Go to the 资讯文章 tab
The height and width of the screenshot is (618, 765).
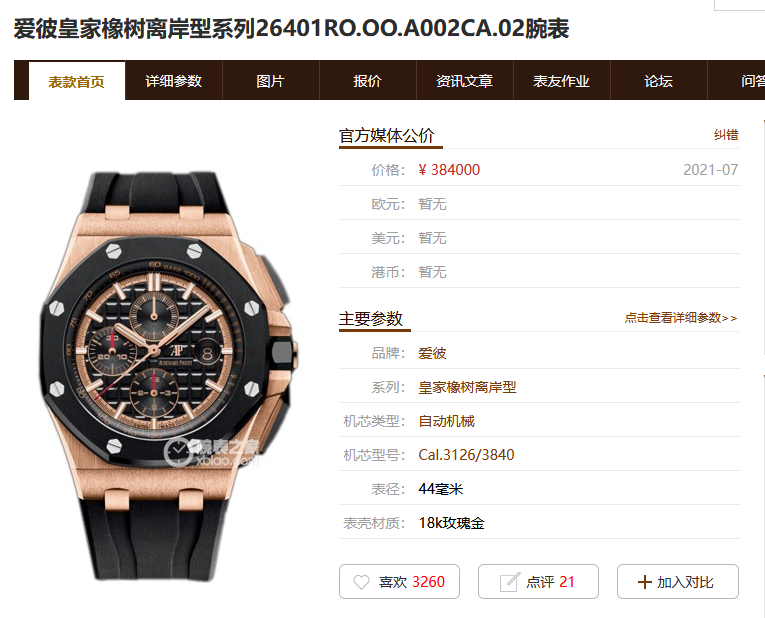click(465, 81)
